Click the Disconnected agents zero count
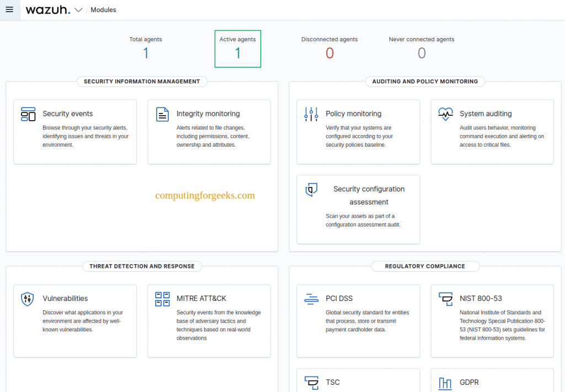This screenshot has width=565, height=392. (x=329, y=53)
